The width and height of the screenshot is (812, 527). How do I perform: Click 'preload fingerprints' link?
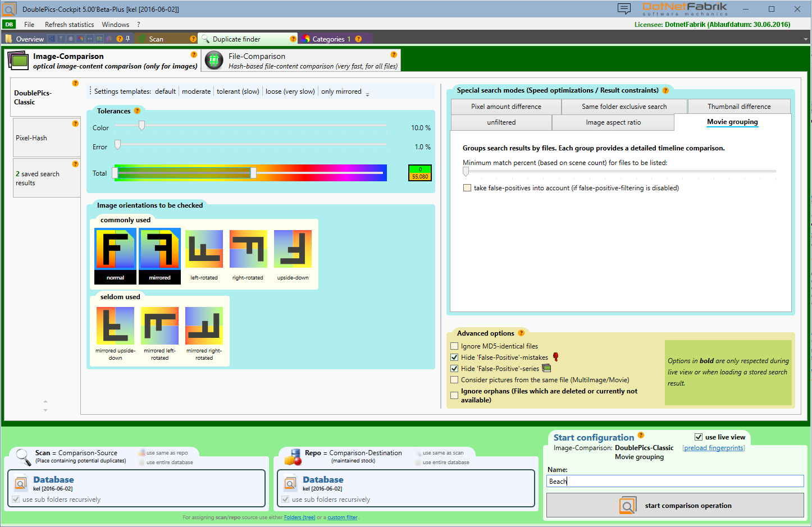pos(714,448)
